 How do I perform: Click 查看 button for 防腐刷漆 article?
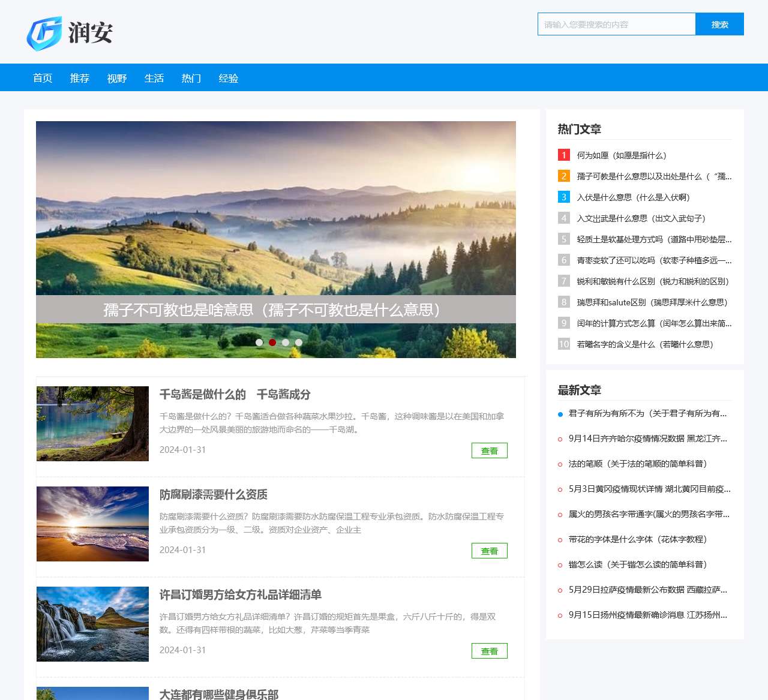click(490, 551)
